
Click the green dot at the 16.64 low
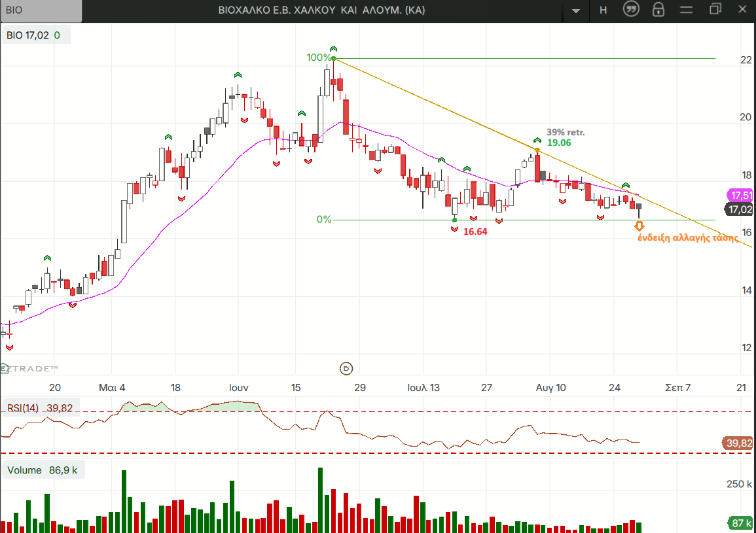[455, 220]
